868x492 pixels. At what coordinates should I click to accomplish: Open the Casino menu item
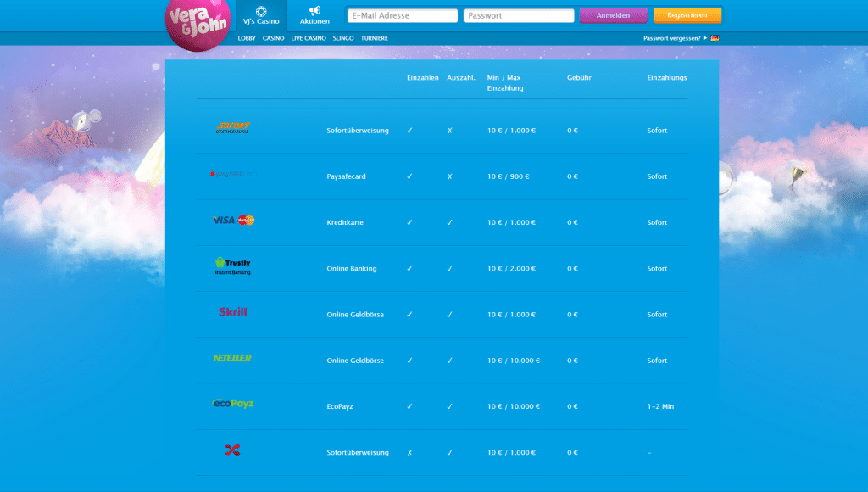[x=274, y=38]
